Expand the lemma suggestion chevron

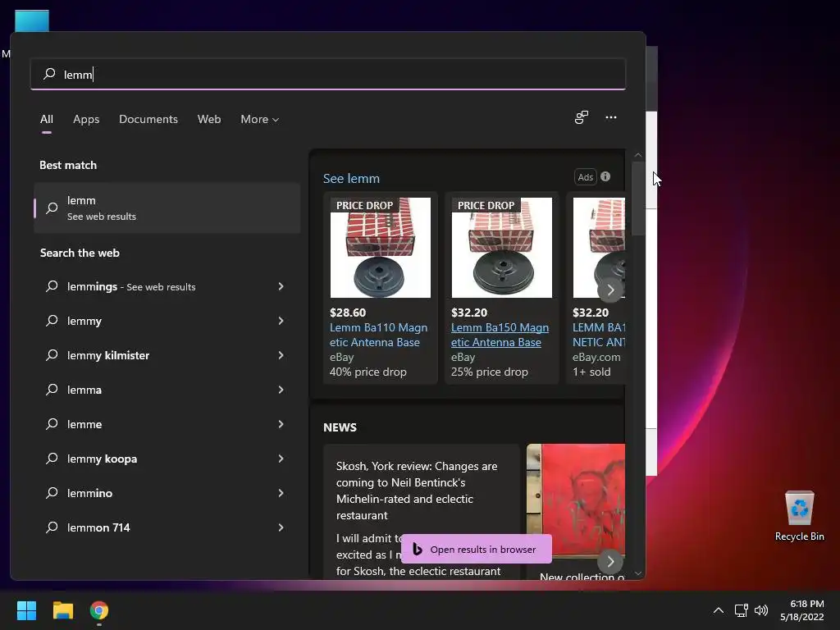(x=281, y=390)
